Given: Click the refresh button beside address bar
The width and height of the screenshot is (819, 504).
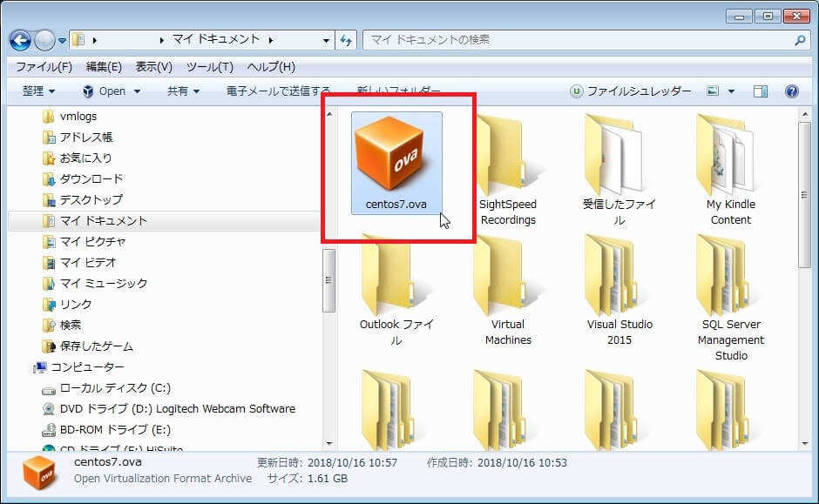Looking at the screenshot, I should tap(346, 40).
